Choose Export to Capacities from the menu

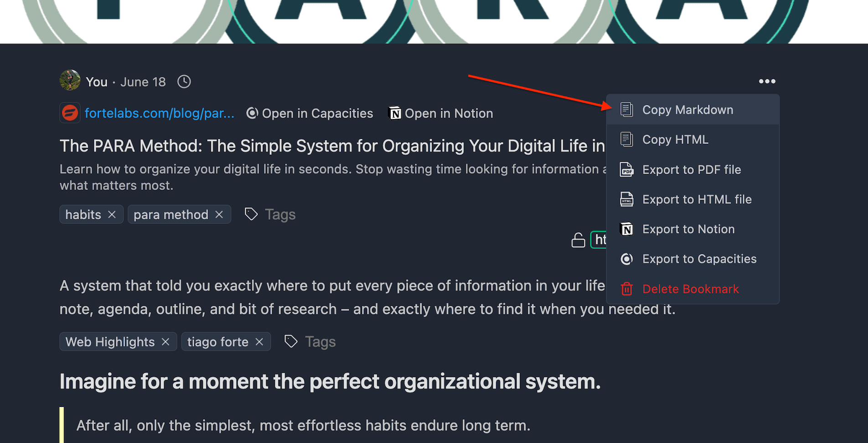click(699, 259)
